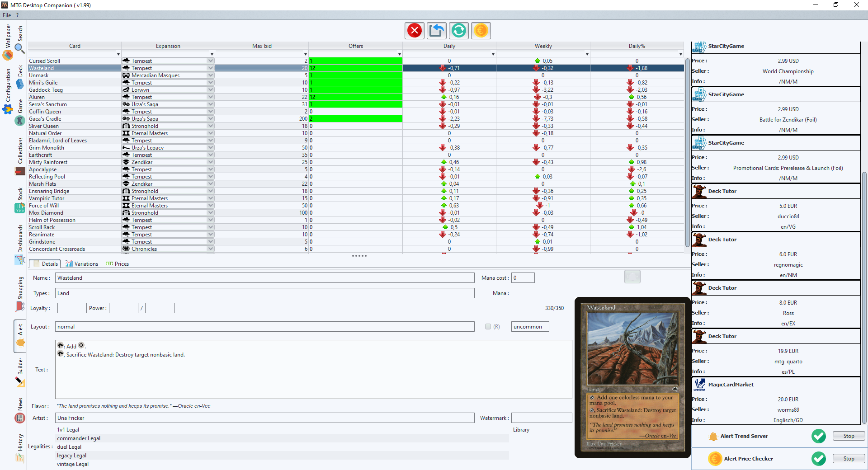The height and width of the screenshot is (470, 868).
Task: Open the File menu
Action: [7, 15]
